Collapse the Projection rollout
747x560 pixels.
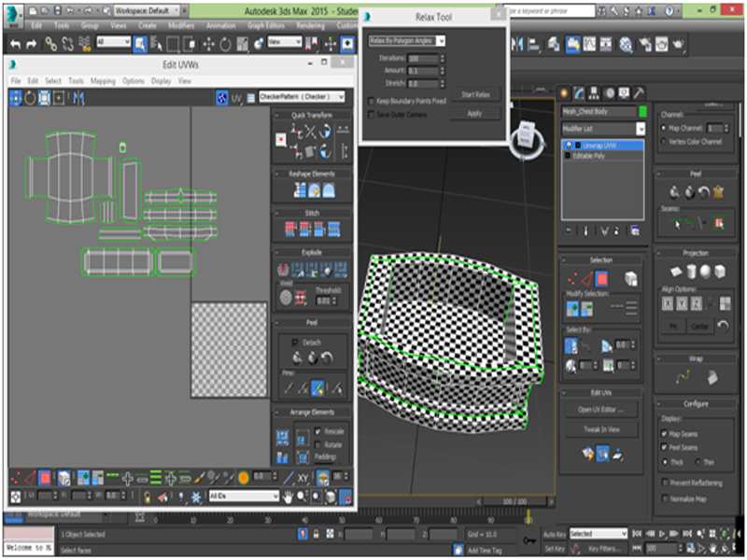click(695, 253)
